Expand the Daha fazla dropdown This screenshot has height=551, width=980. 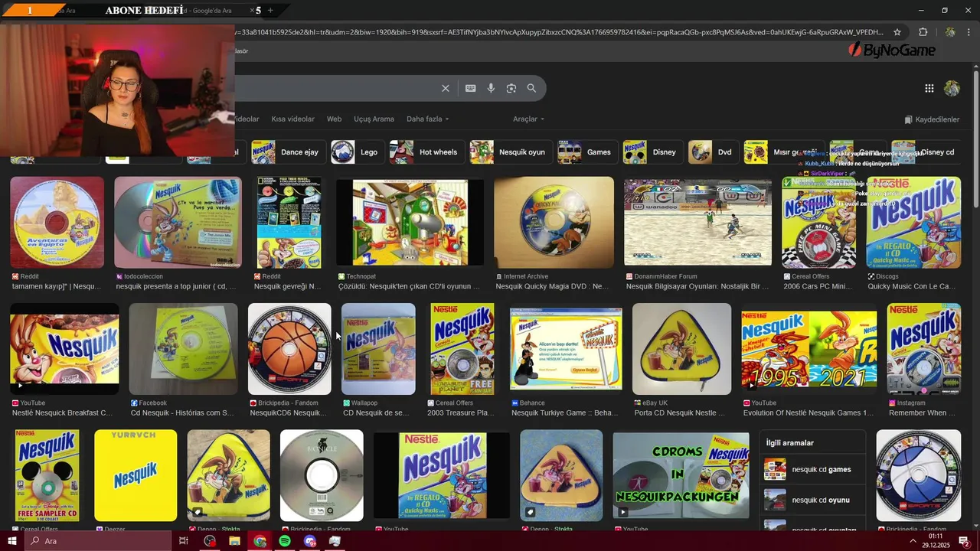coord(428,119)
